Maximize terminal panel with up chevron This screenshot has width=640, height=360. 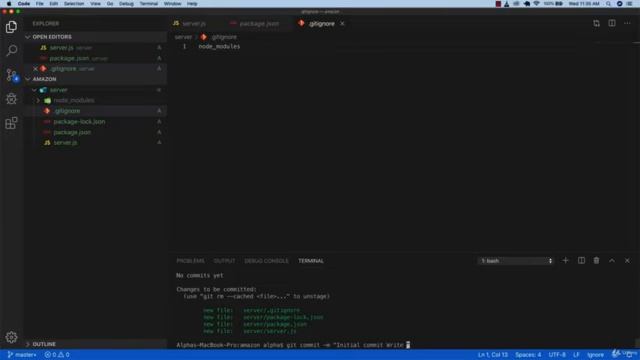coord(612,260)
